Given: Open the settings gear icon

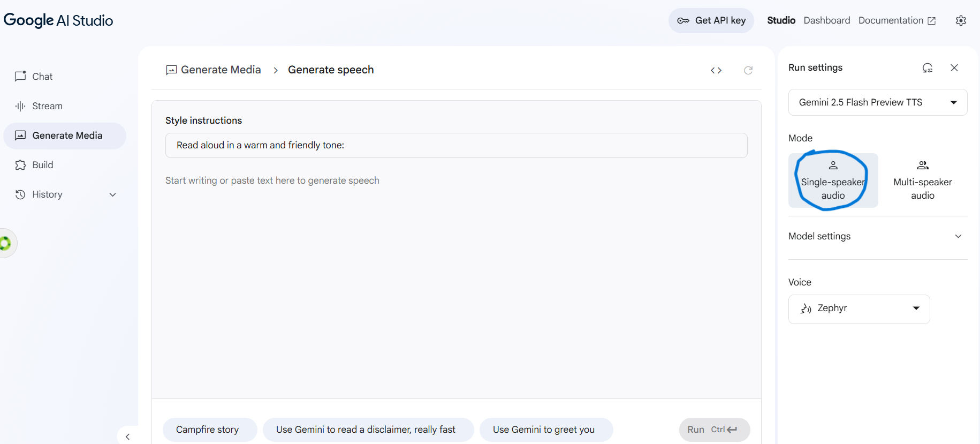Looking at the screenshot, I should (961, 20).
